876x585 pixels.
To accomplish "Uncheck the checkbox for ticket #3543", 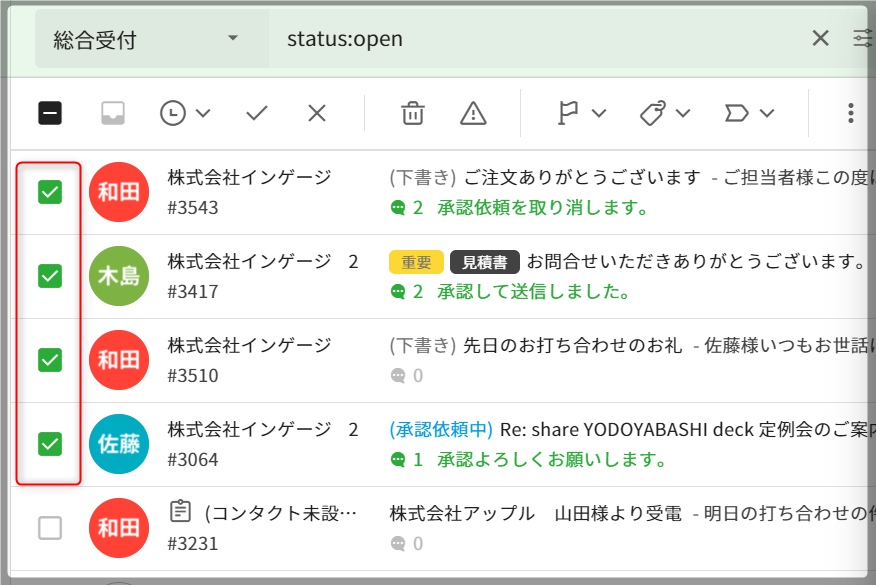I will click(50, 192).
